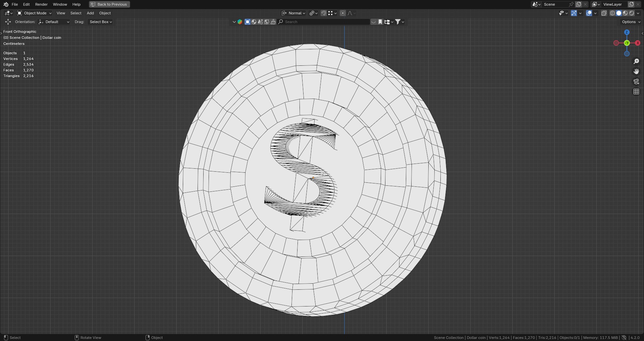The height and width of the screenshot is (341, 644).
Task: Toggle the snap magnet icon
Action: click(x=324, y=13)
